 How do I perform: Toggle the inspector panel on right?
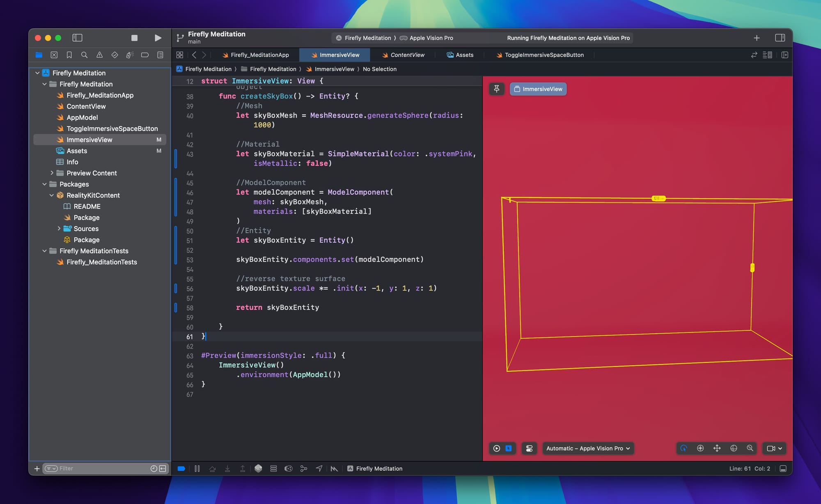click(x=780, y=38)
